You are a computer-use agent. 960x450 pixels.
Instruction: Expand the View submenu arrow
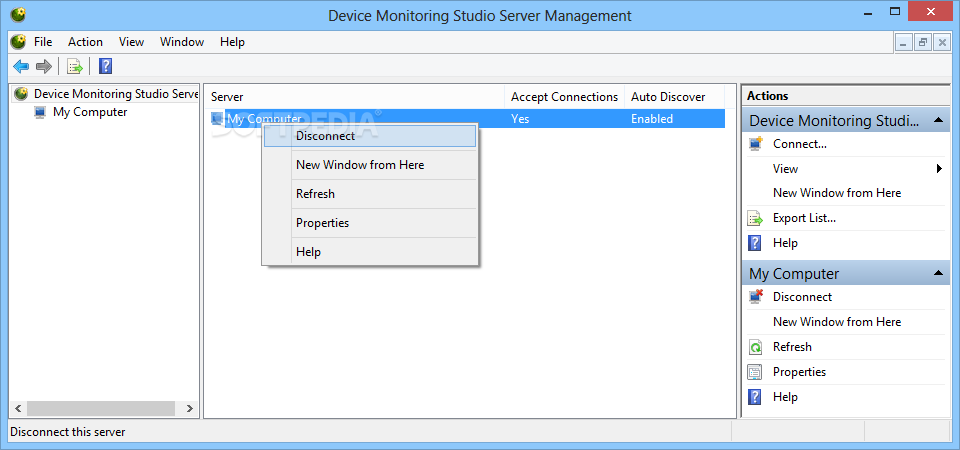939,168
